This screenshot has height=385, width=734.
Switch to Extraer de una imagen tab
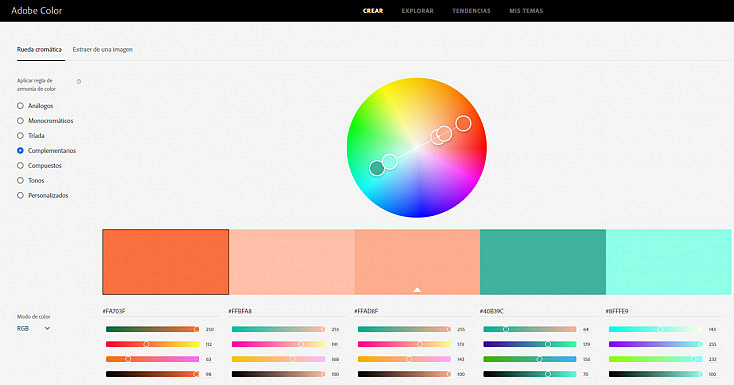[x=103, y=49]
